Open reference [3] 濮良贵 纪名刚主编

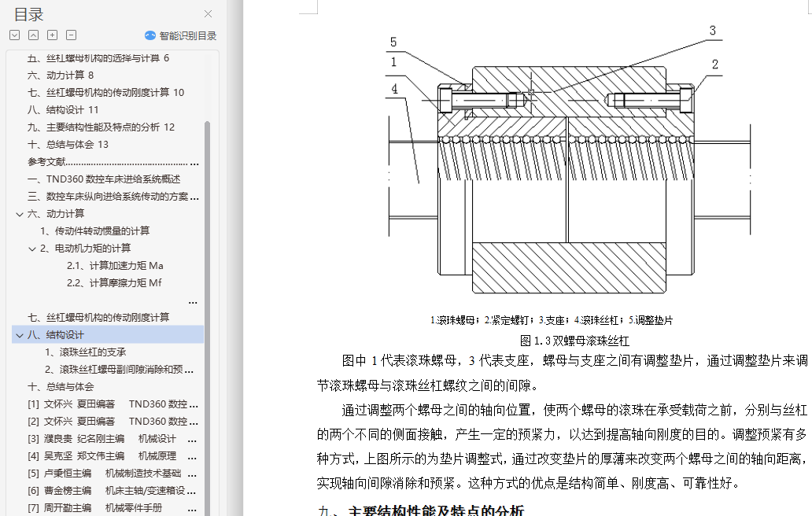(113, 439)
